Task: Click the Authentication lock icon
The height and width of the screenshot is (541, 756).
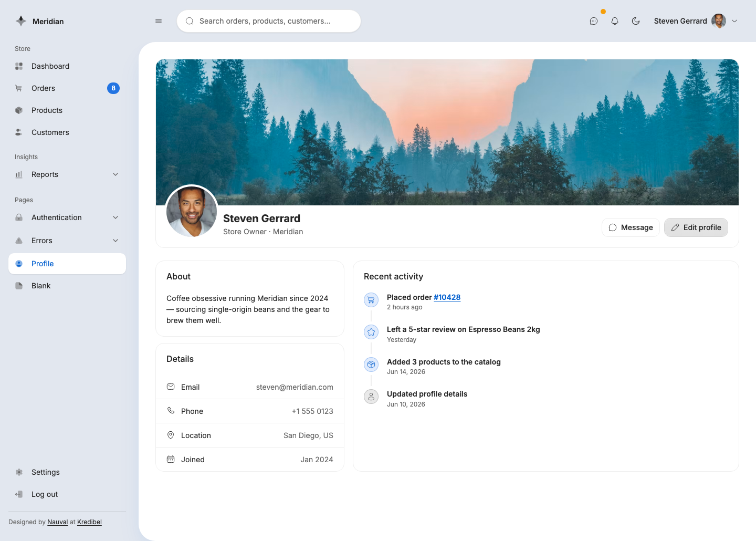Action: (19, 217)
